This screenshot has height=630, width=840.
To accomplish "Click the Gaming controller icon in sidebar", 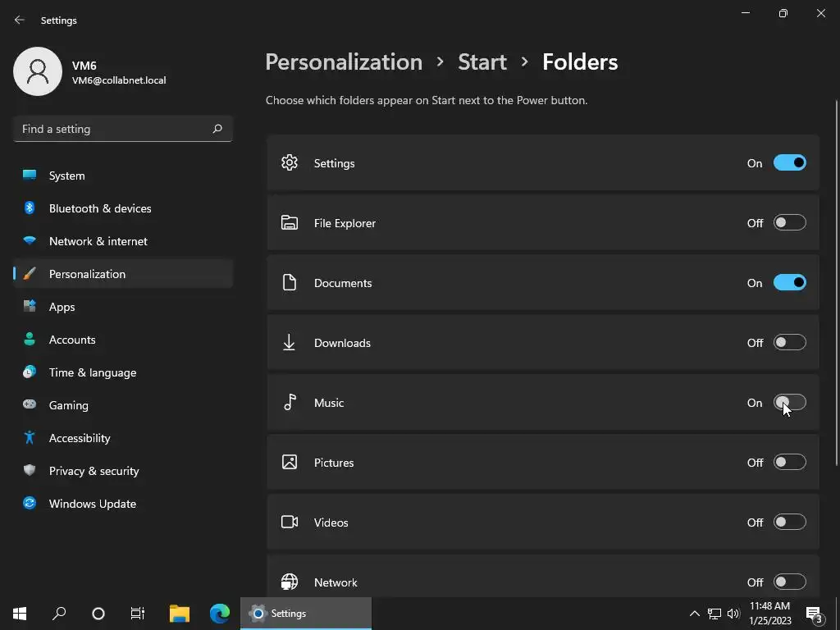I will click(x=30, y=405).
